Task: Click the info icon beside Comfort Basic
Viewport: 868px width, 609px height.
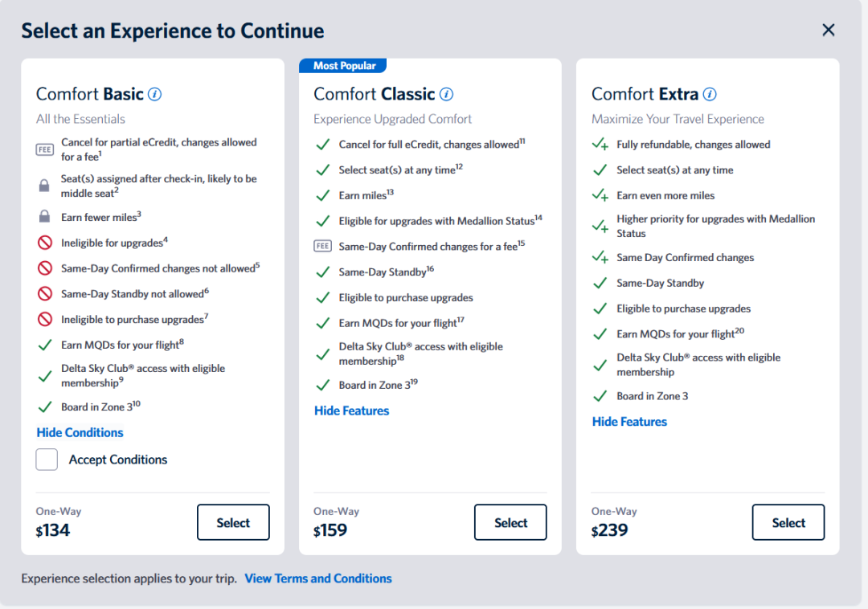Action: [155, 94]
